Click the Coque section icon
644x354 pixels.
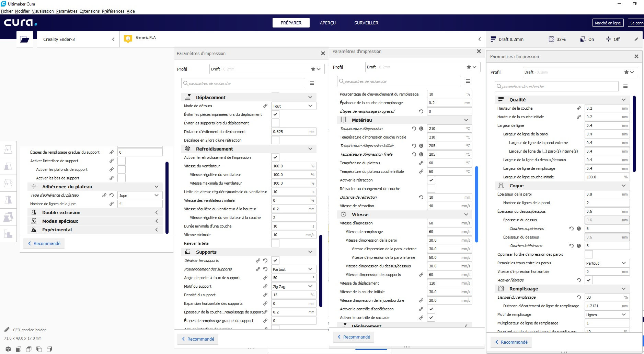501,186
